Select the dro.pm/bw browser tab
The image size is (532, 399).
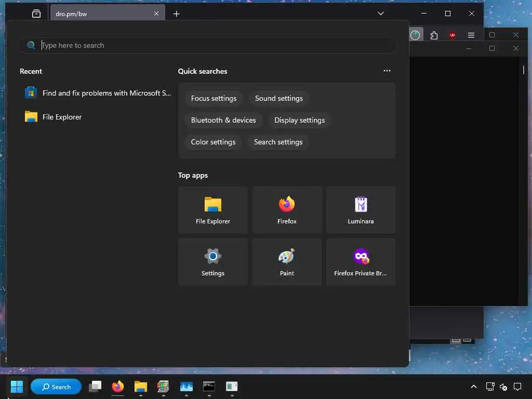coord(108,14)
